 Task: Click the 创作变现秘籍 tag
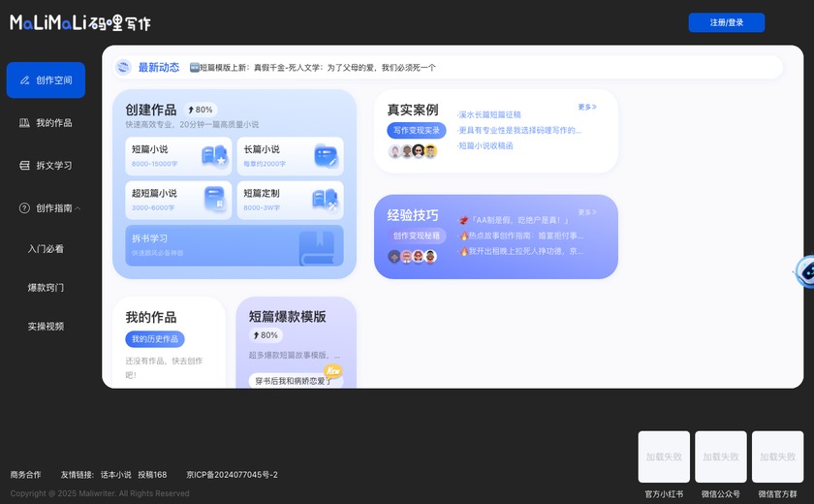pyautogui.click(x=417, y=236)
